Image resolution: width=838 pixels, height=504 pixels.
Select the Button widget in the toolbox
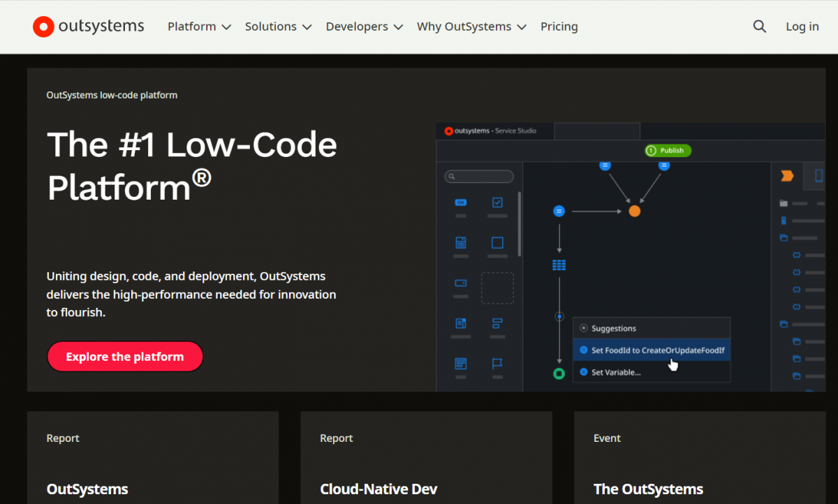pyautogui.click(x=460, y=202)
